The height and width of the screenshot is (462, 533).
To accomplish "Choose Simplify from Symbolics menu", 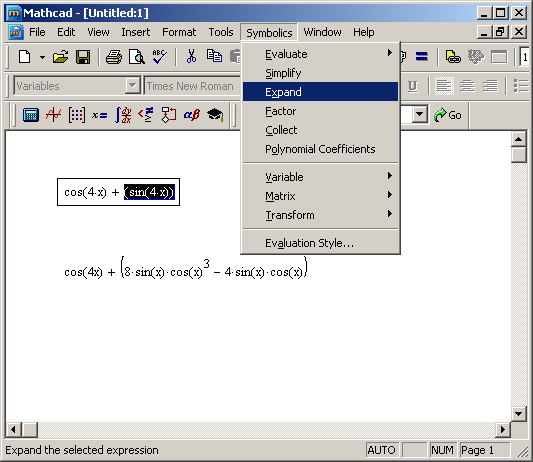I will pyautogui.click(x=320, y=73).
